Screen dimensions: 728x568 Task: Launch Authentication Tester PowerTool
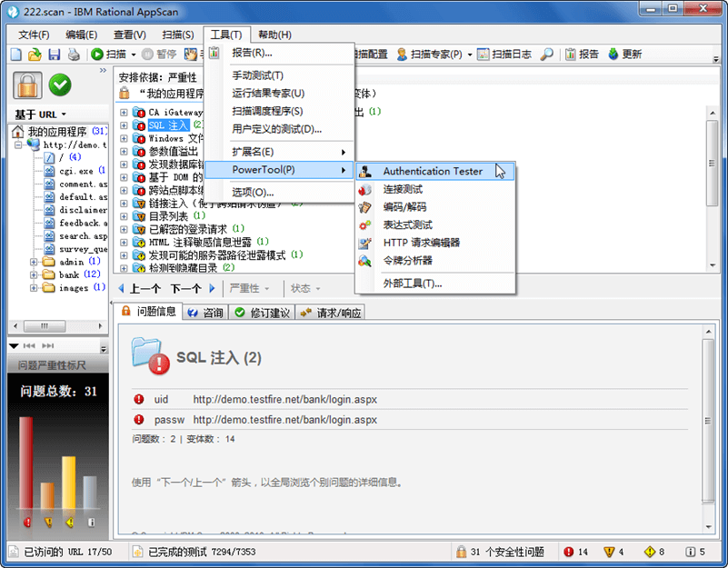coord(435,172)
